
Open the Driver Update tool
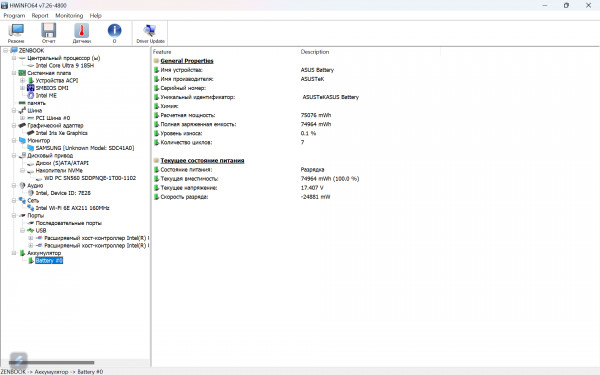[150, 33]
